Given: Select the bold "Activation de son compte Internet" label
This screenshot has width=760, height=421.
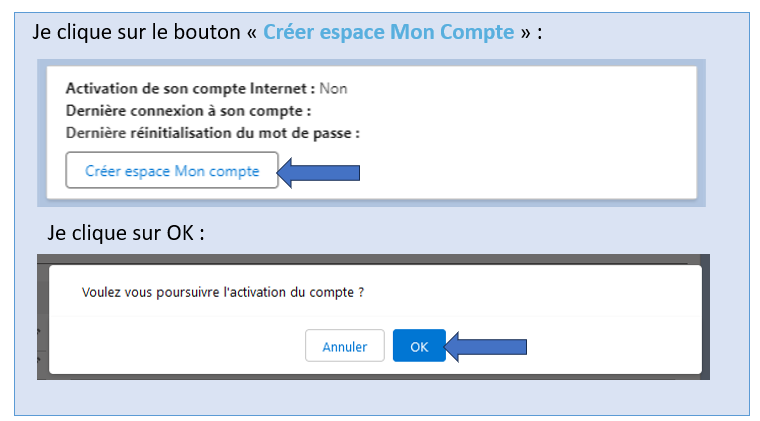Looking at the screenshot, I should click(x=190, y=88).
